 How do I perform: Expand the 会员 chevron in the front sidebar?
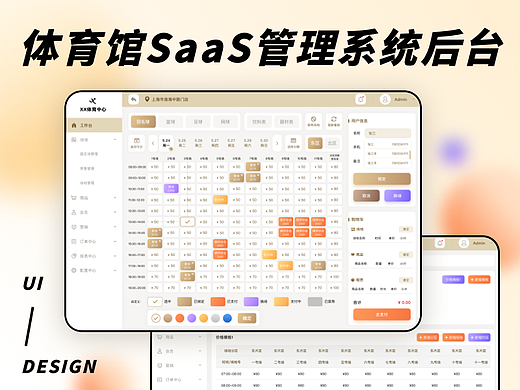coord(115,212)
